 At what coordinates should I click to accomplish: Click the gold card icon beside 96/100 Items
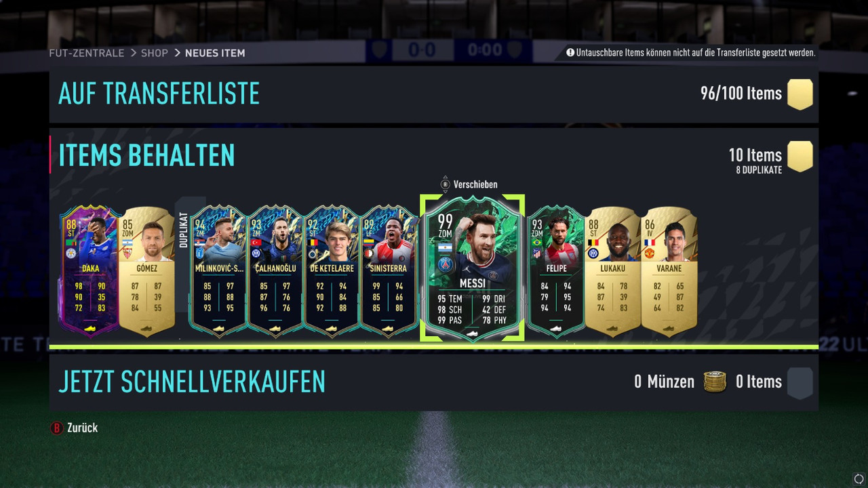click(800, 94)
